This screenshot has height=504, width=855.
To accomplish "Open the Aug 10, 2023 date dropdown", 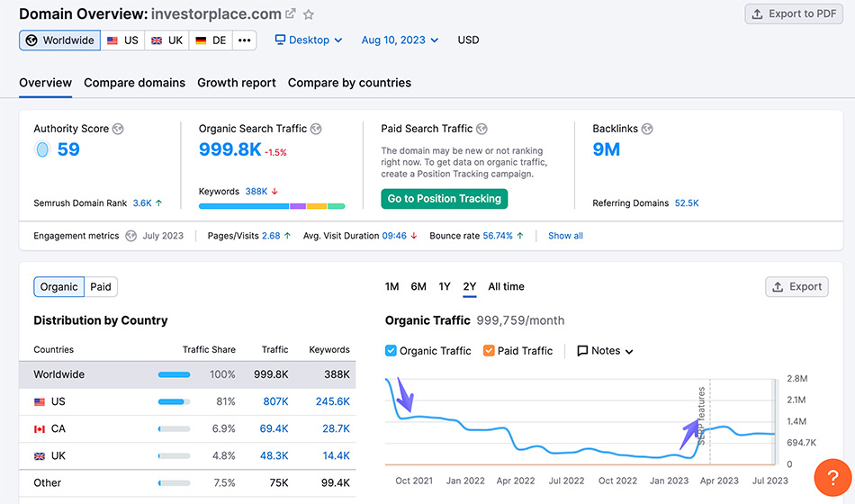I will pyautogui.click(x=400, y=40).
